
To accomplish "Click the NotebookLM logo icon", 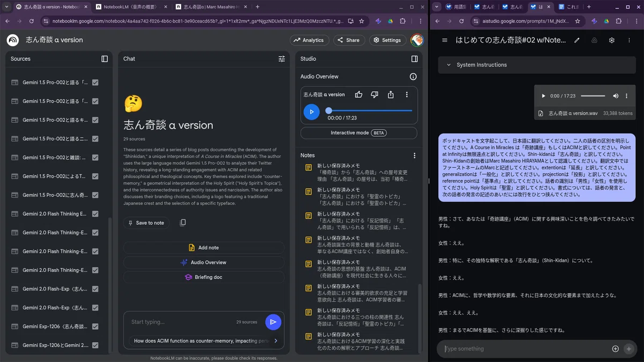I will click(x=13, y=40).
